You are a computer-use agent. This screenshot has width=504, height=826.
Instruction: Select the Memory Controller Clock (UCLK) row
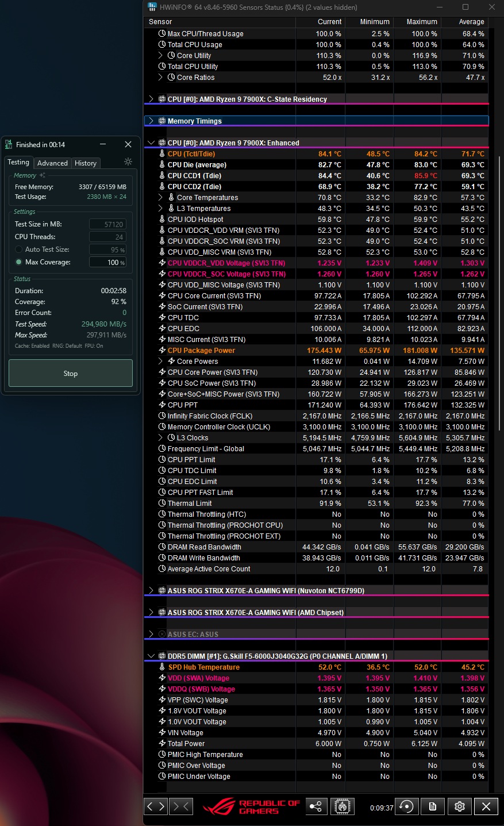click(x=316, y=427)
